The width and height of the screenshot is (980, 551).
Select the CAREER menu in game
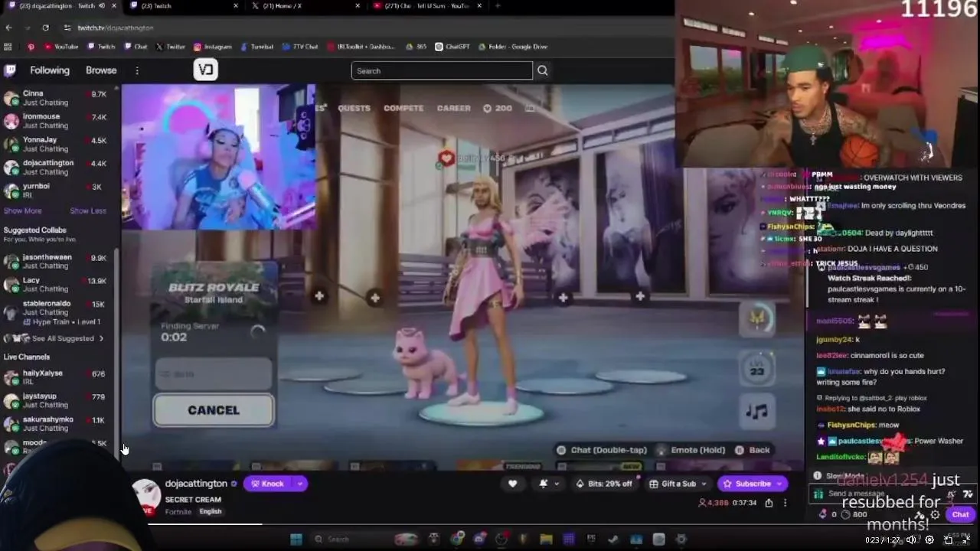click(454, 108)
